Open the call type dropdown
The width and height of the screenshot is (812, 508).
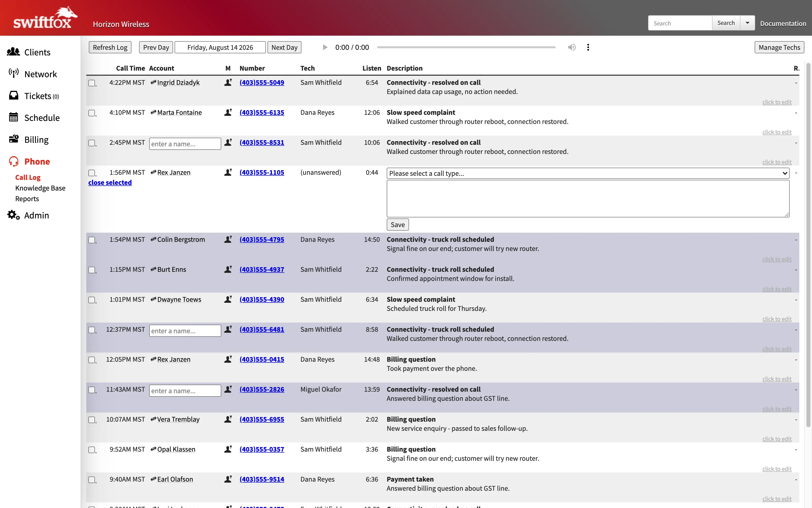[588, 173]
